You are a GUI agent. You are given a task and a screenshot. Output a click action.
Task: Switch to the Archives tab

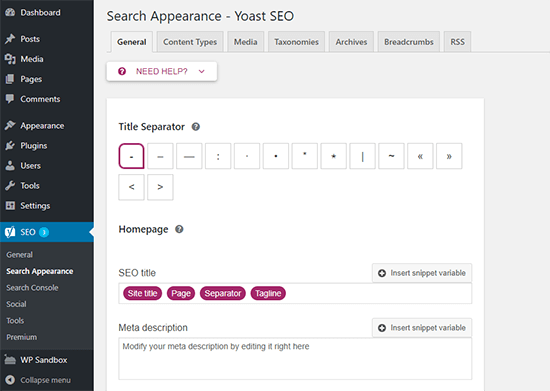pos(351,42)
